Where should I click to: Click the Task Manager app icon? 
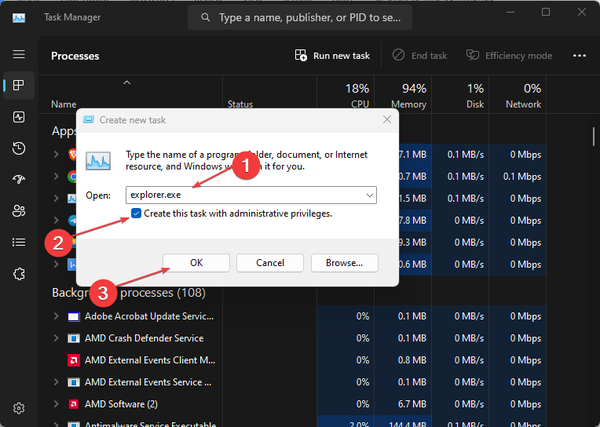19,18
